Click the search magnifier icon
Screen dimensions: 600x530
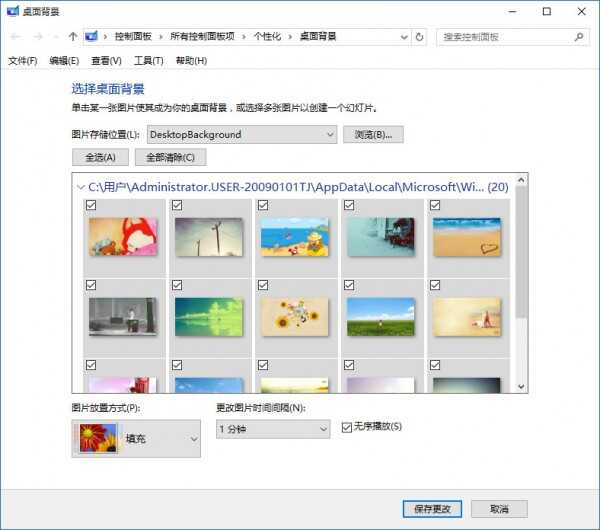[579, 37]
